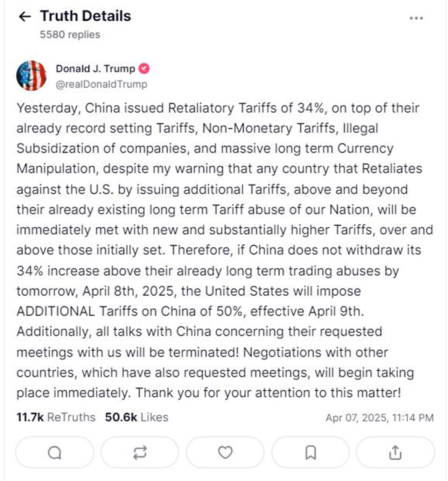Select the ReTruth pill button
The image size is (448, 481).
(140, 453)
